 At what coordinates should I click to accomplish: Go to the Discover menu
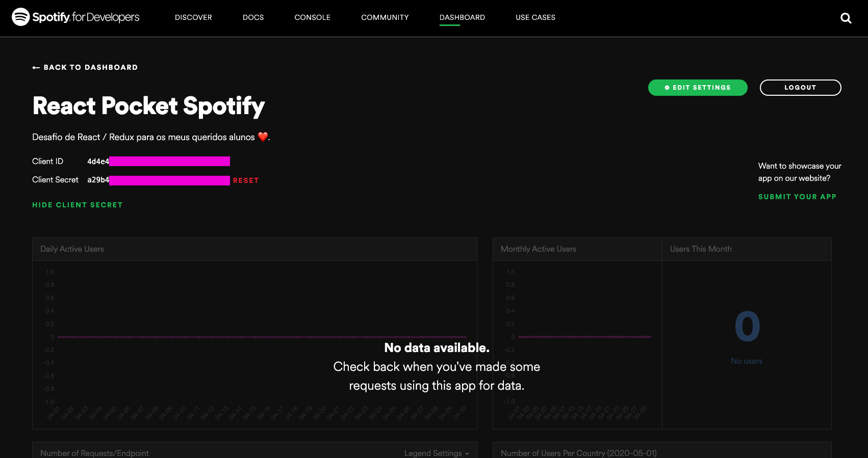(193, 17)
